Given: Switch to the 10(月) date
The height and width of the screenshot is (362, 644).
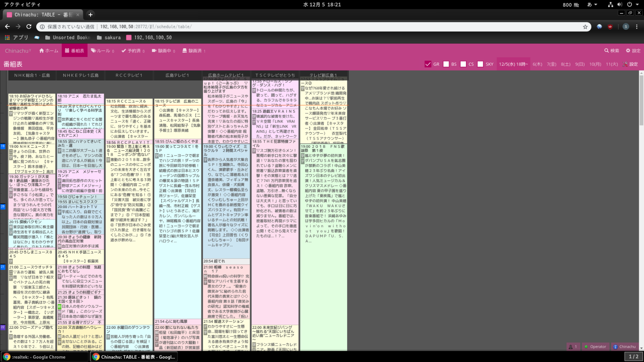Looking at the screenshot, I should coord(595,64).
